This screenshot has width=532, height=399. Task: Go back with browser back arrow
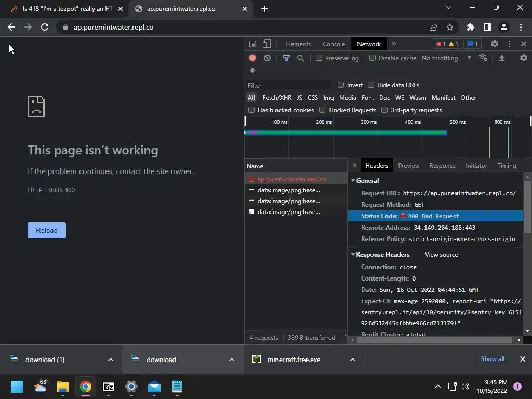(x=11, y=27)
